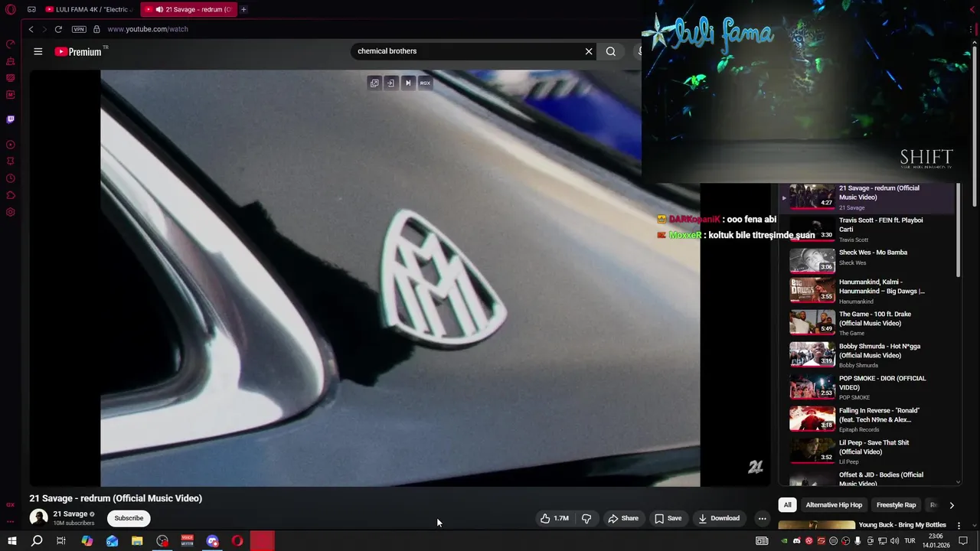
Task: Select Alternative Hip Hop filter chip
Action: [x=834, y=505]
